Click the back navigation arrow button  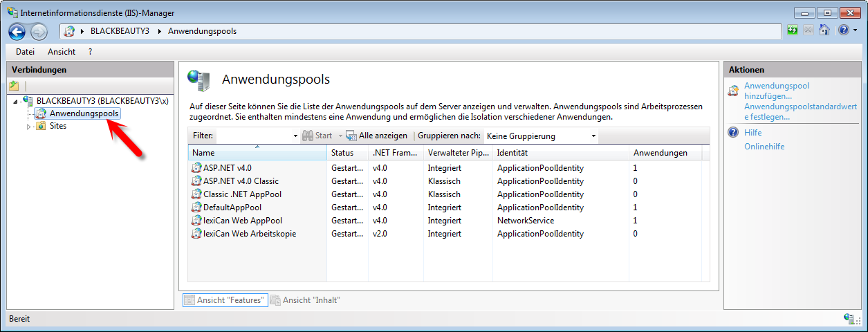pos(17,31)
